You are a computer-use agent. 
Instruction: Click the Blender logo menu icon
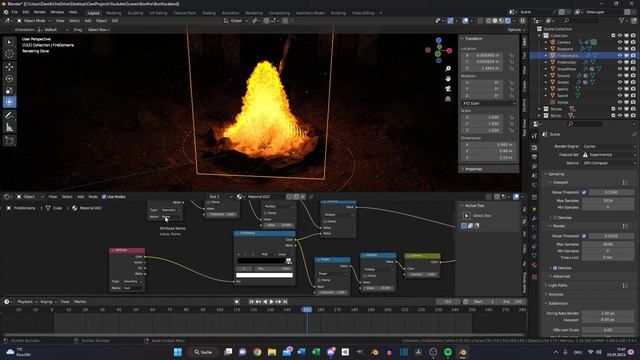coord(6,12)
